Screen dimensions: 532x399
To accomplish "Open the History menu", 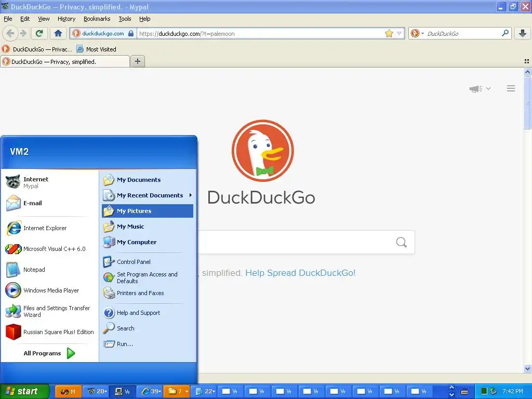I will pos(66,19).
